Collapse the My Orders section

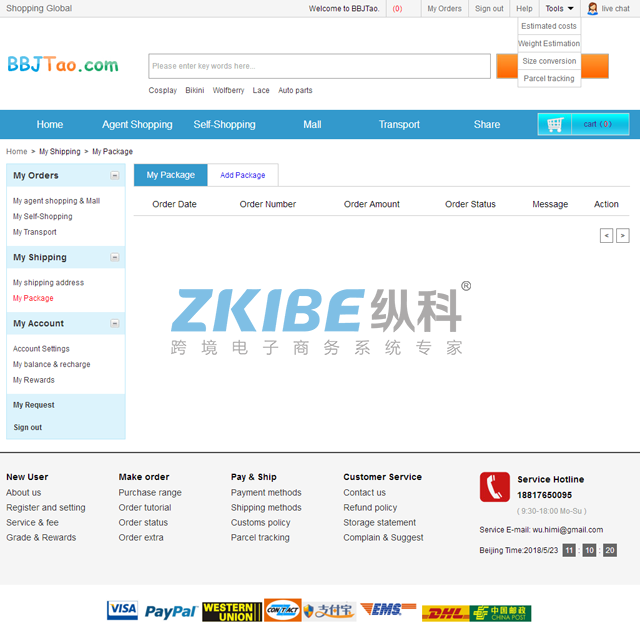115,176
